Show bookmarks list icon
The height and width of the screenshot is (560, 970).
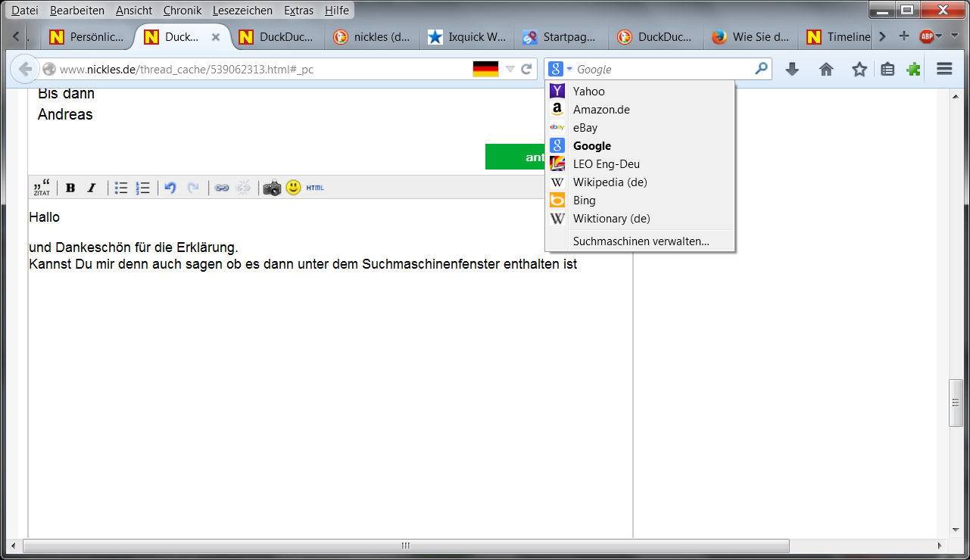click(x=887, y=69)
